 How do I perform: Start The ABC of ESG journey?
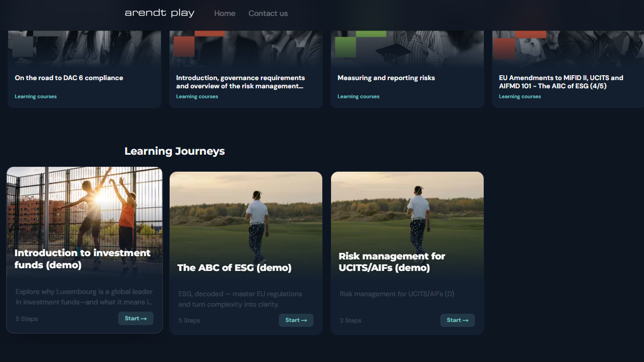(296, 320)
